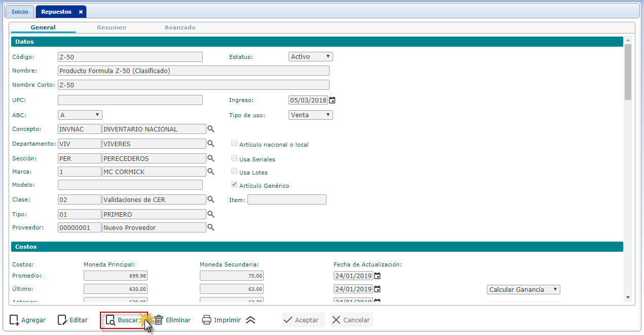Click the magnifier icon next to Concepto

point(211,129)
